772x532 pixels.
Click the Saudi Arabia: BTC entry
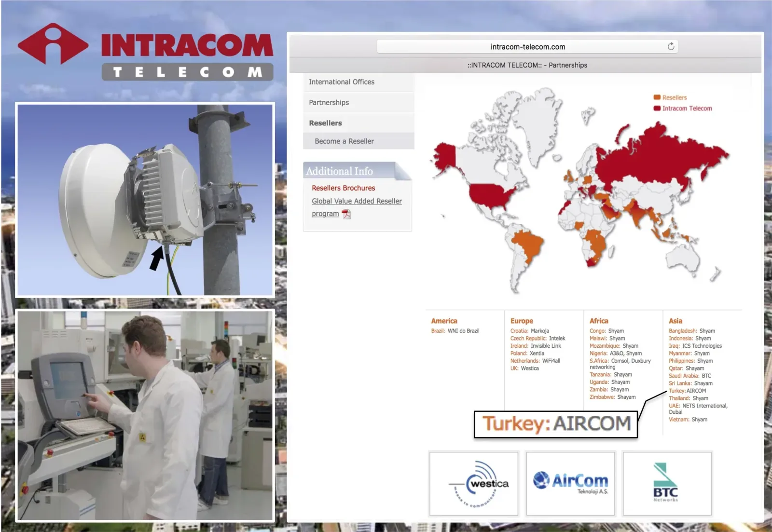tap(689, 376)
